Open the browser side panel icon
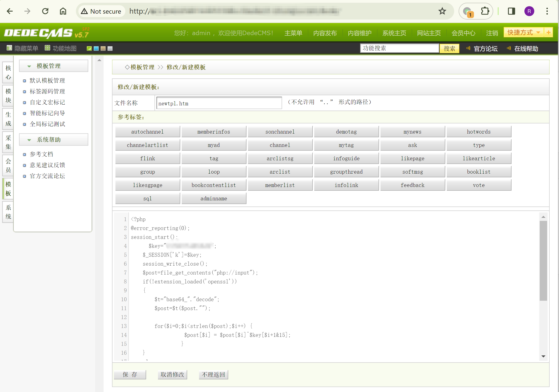The width and height of the screenshot is (559, 392). (511, 11)
